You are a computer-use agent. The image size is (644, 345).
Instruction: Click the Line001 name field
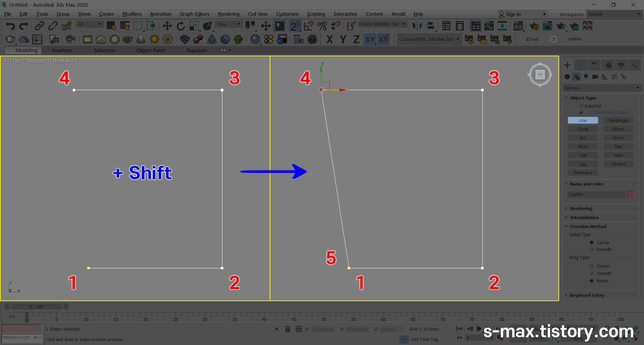tap(596, 194)
